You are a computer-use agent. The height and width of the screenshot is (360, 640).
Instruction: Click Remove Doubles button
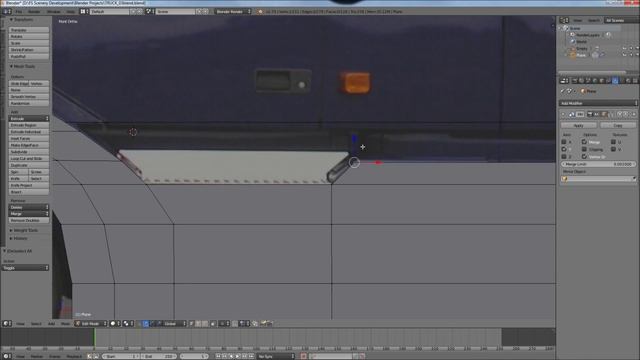tap(29, 220)
